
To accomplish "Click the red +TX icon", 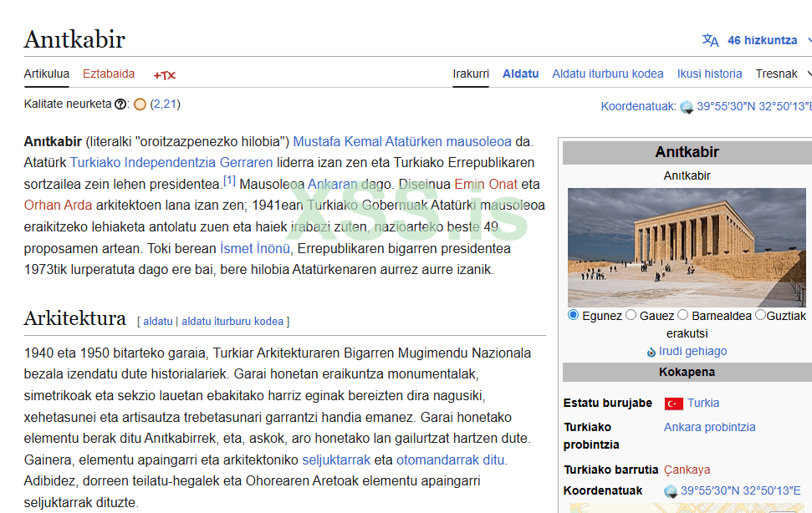I will click(x=165, y=74).
